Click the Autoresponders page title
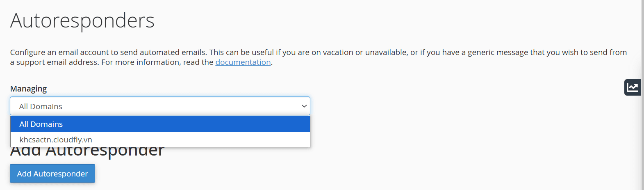Viewport: 644px width, 190px height. 82,21
